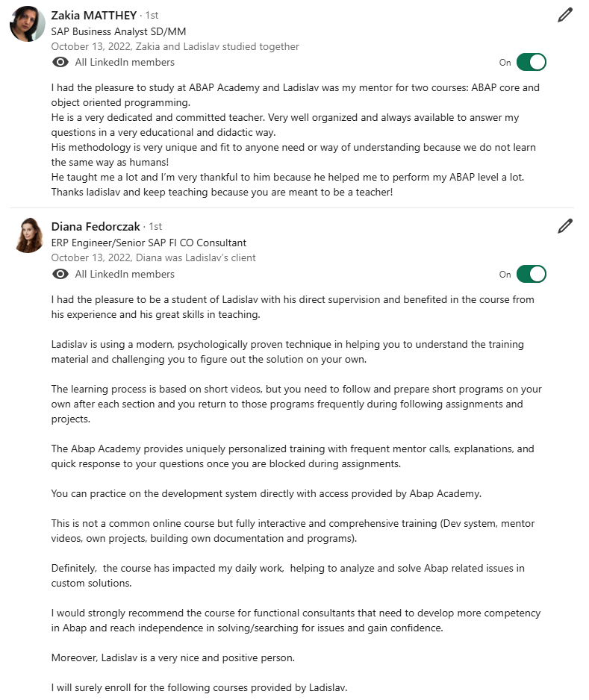Image resolution: width=589 pixels, height=700 pixels.
Task: Edit Diana Fedorczak's recommendation with pencil icon
Action: coord(565,226)
